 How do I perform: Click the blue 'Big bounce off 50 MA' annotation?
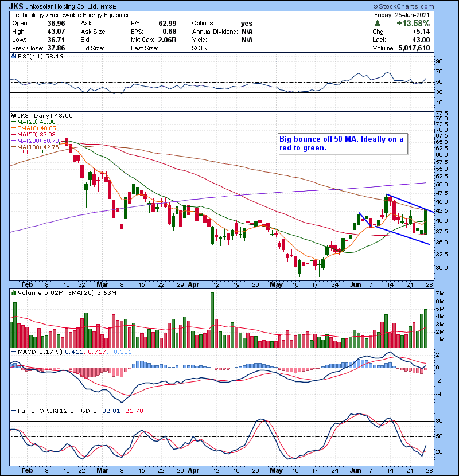[342, 143]
